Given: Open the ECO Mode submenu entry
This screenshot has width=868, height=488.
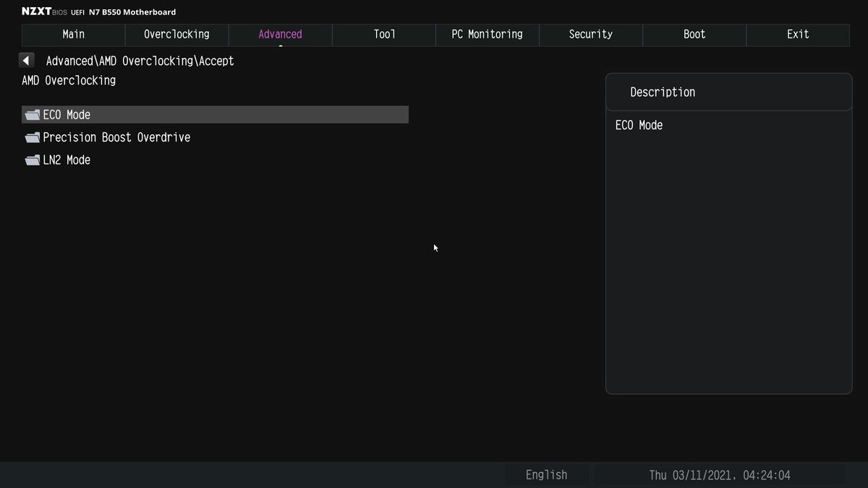Looking at the screenshot, I should pyautogui.click(x=216, y=114).
